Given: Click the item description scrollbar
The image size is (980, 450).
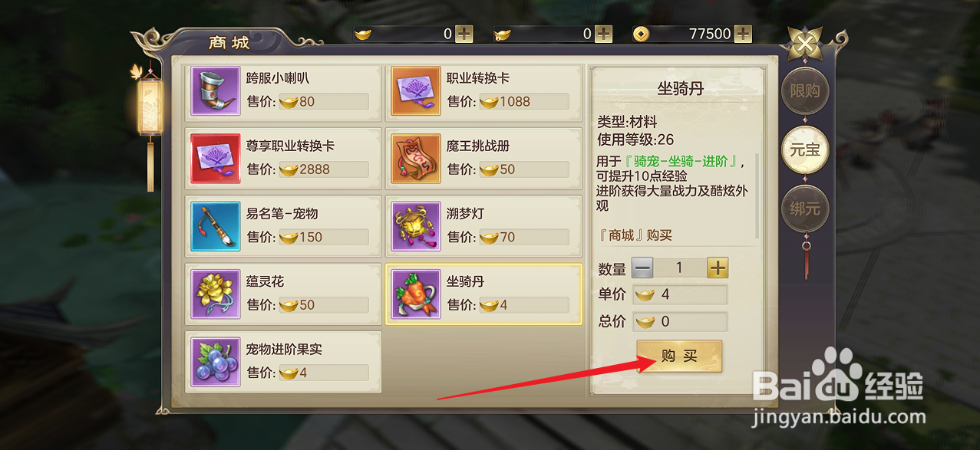Looking at the screenshot, I should point(757,195).
